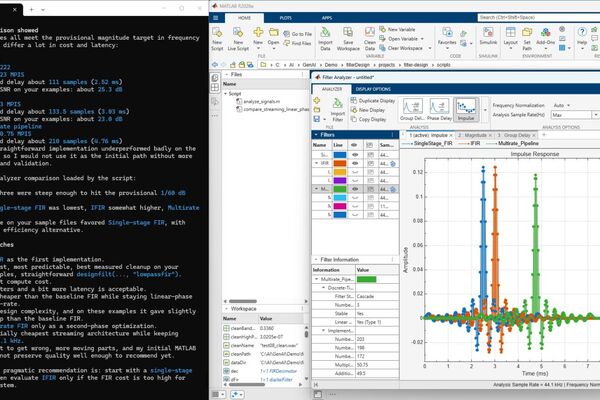The image size is (600, 400).
Task: Click purple line color swatch
Action: (x=339, y=181)
